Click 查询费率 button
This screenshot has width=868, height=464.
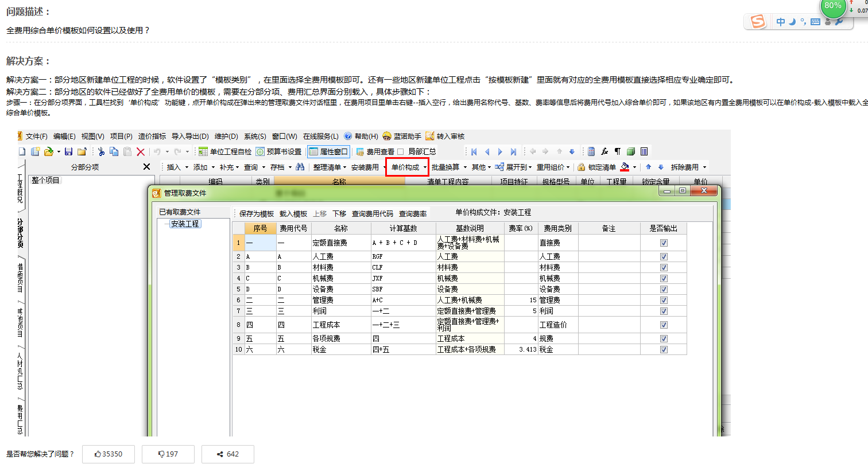point(413,213)
